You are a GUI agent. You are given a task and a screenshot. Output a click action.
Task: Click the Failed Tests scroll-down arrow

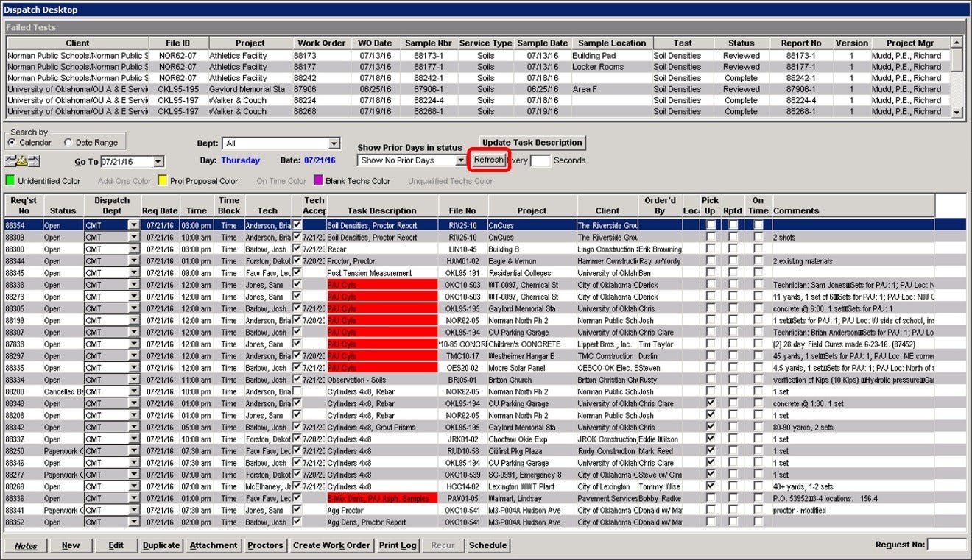tap(957, 113)
